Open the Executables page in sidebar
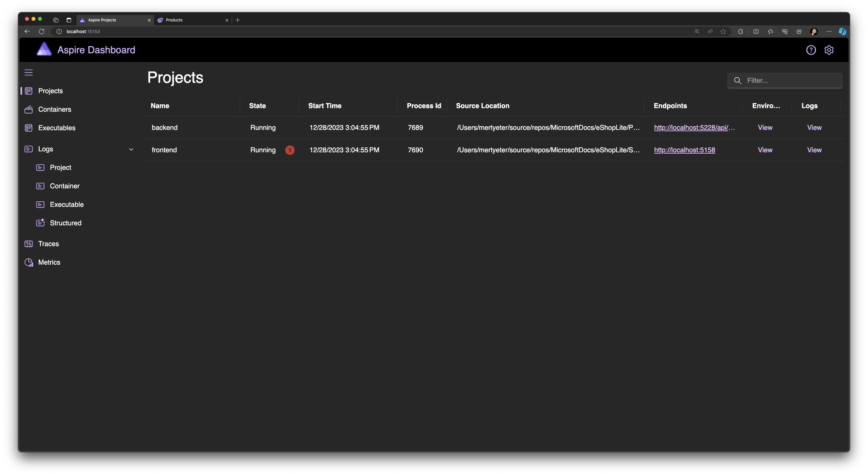Image resolution: width=868 pixels, height=476 pixels. [x=57, y=128]
